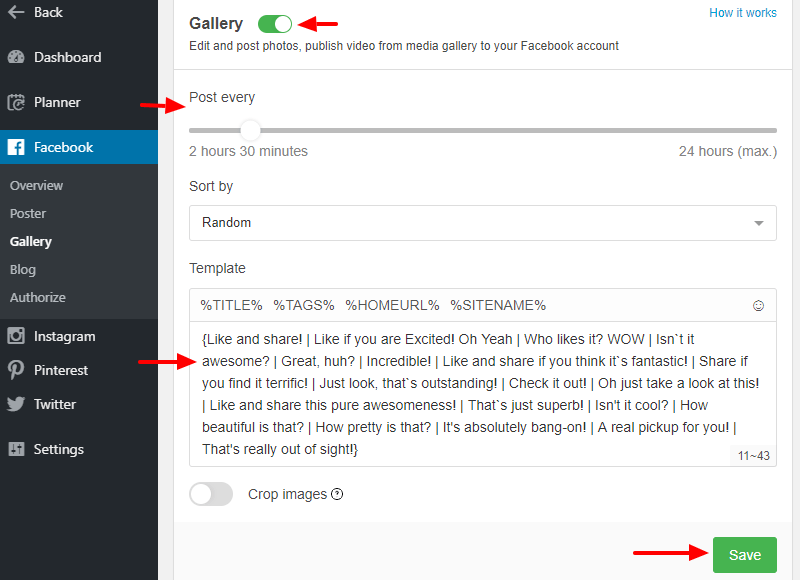This screenshot has height=580, width=800.
Task: Open the How it works link
Action: pyautogui.click(x=743, y=13)
